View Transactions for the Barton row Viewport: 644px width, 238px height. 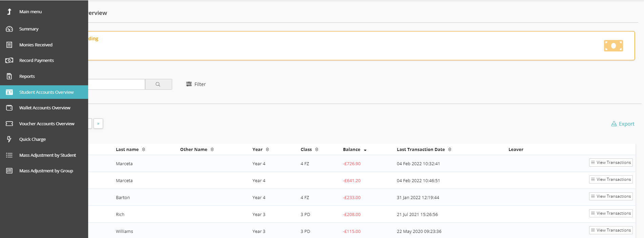611,196
